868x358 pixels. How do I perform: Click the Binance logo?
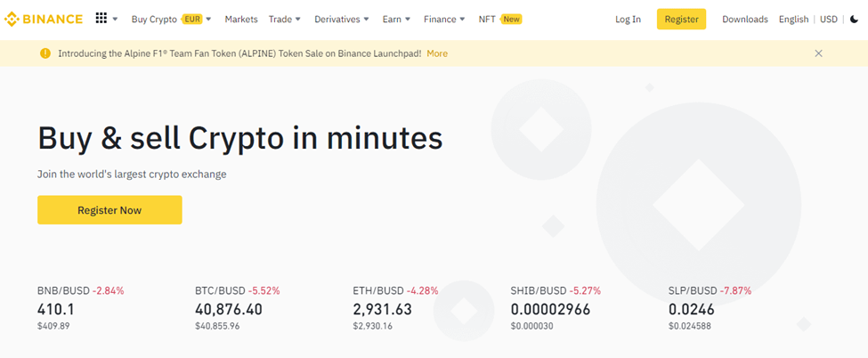44,20
